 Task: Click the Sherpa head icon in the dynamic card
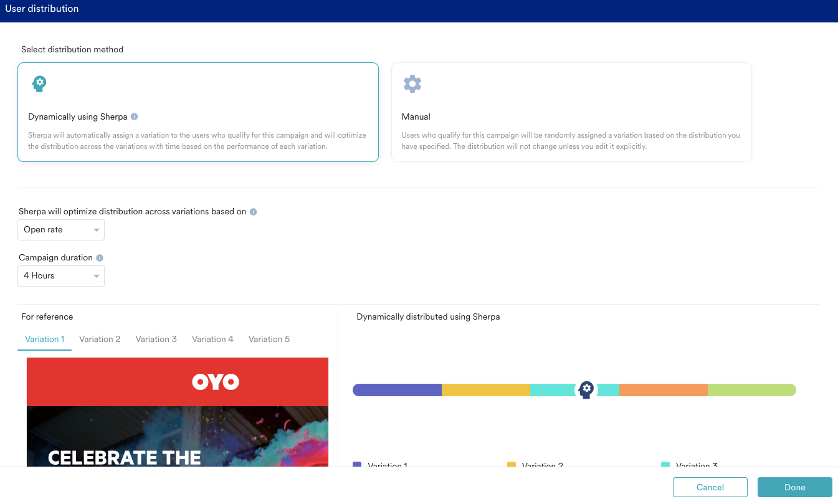tap(39, 83)
